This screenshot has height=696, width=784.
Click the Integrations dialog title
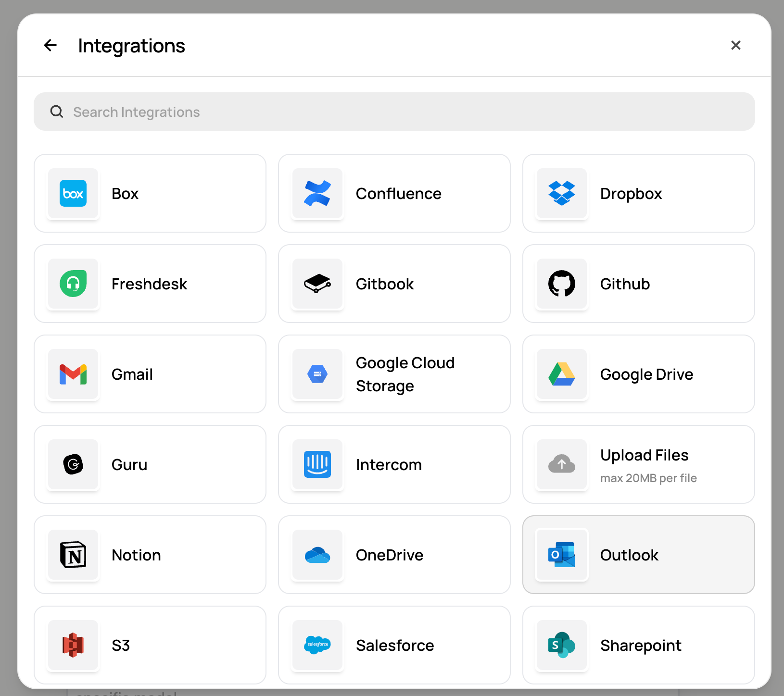[131, 46]
